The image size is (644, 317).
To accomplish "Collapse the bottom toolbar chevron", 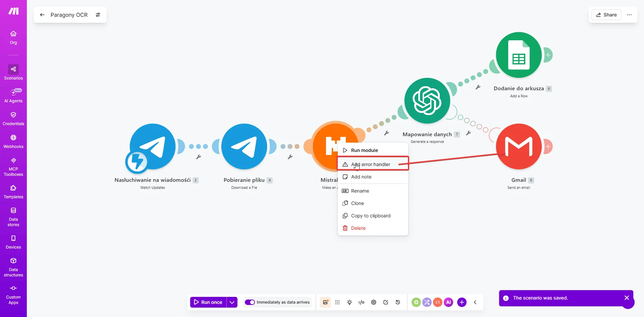I will tap(475, 302).
